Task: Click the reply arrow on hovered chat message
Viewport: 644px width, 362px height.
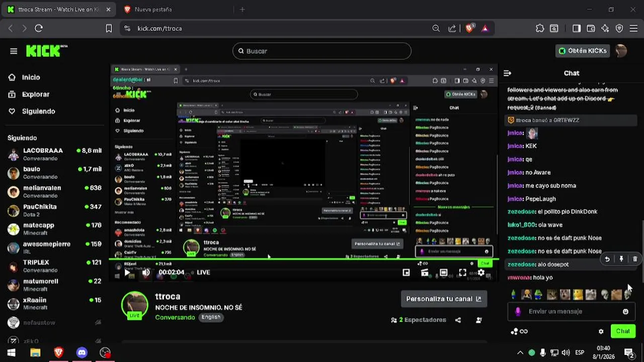Action: 607,259
